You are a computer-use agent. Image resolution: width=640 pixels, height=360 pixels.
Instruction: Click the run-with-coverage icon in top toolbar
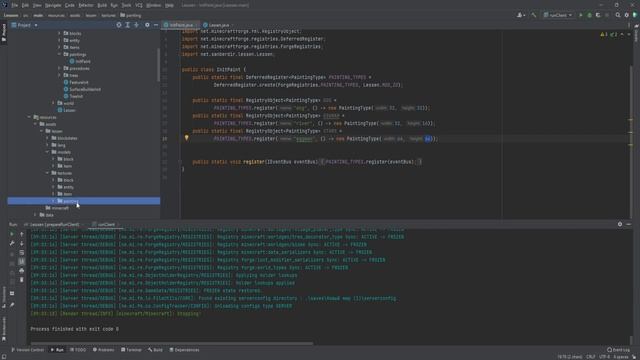pos(598,15)
